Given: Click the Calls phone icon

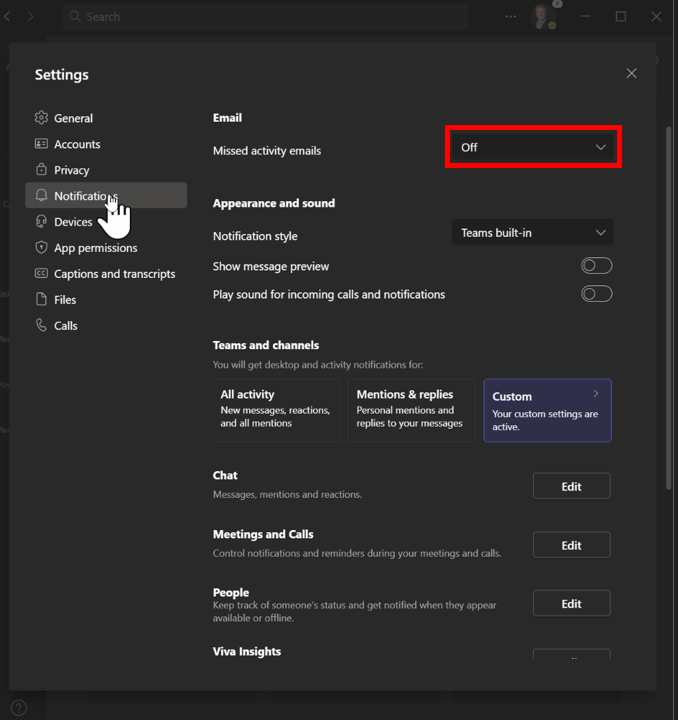Looking at the screenshot, I should 41,326.
